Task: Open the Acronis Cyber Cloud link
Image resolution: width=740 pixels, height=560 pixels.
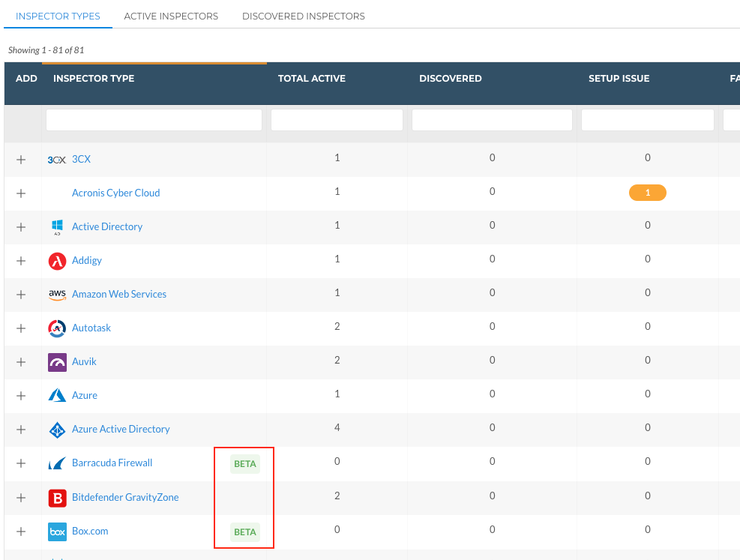Action: click(115, 193)
